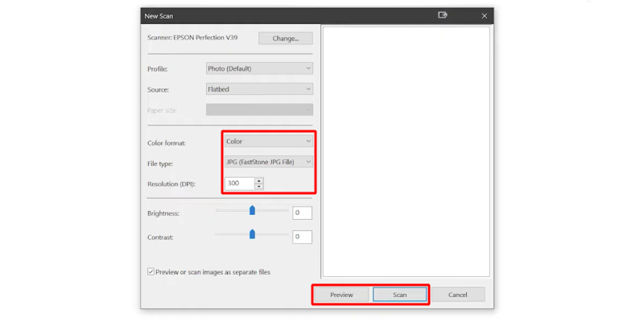Click inside the scan preview area
644x322 pixels.
pyautogui.click(x=407, y=152)
